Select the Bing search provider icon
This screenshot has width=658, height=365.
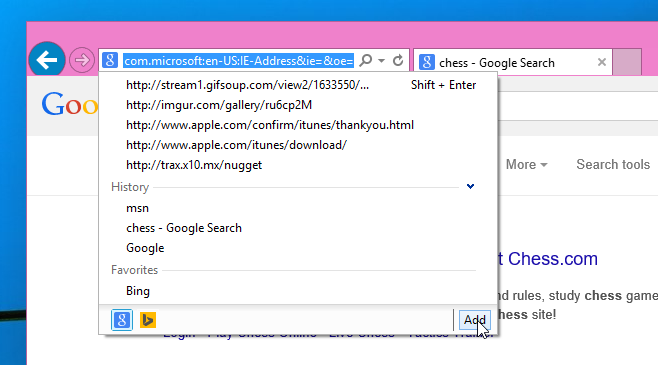148,320
